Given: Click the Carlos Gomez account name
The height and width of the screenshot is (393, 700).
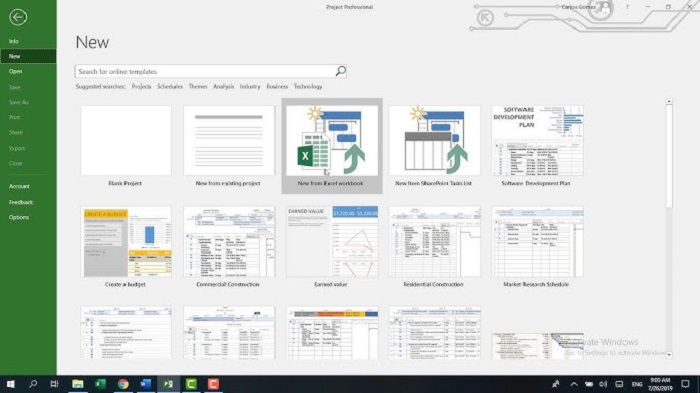Looking at the screenshot, I should click(x=578, y=7).
